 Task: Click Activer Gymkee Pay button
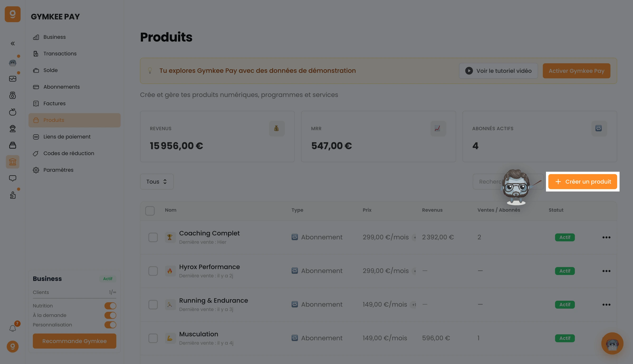point(577,71)
